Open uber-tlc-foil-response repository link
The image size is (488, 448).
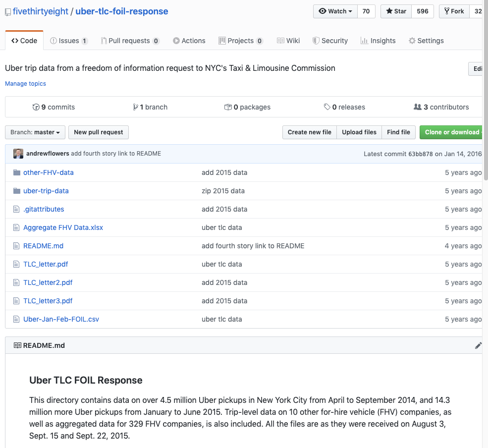(122, 11)
